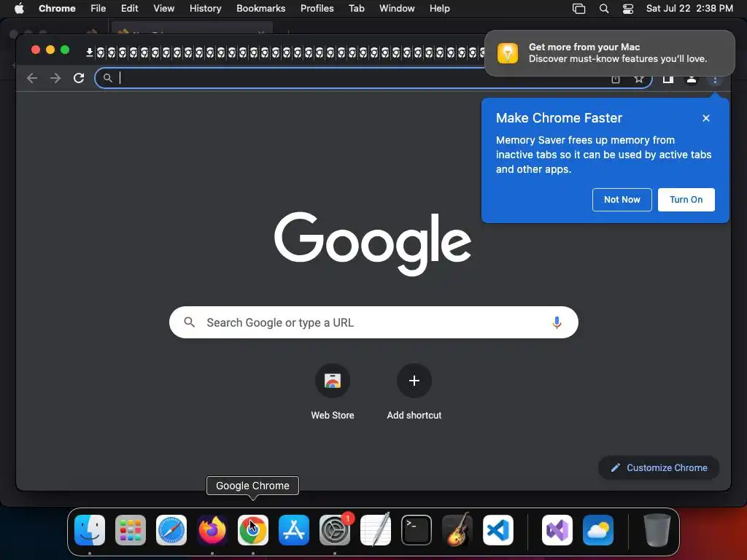Viewport: 747px width, 560px height.
Task: Open the Apple menu
Action: click(x=19, y=9)
